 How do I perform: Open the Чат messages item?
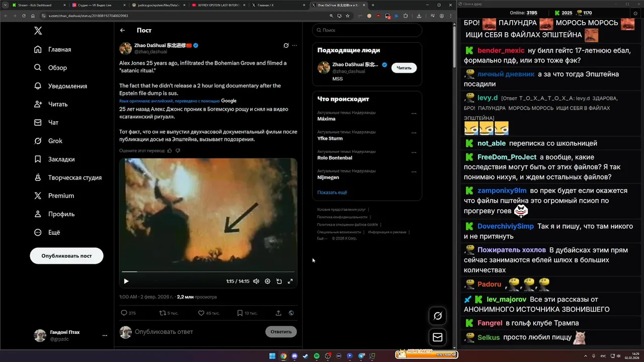(46, 122)
